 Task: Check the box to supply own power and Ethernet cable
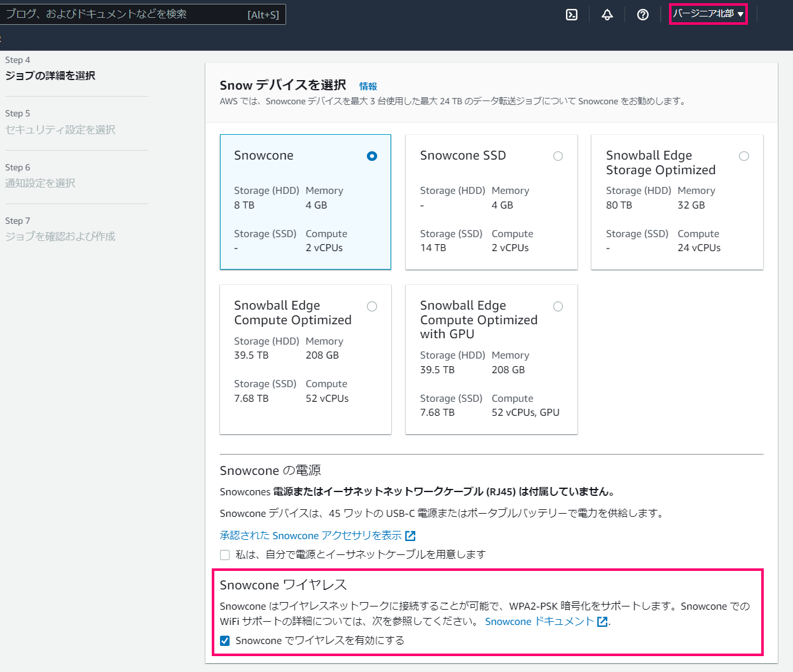tap(224, 554)
